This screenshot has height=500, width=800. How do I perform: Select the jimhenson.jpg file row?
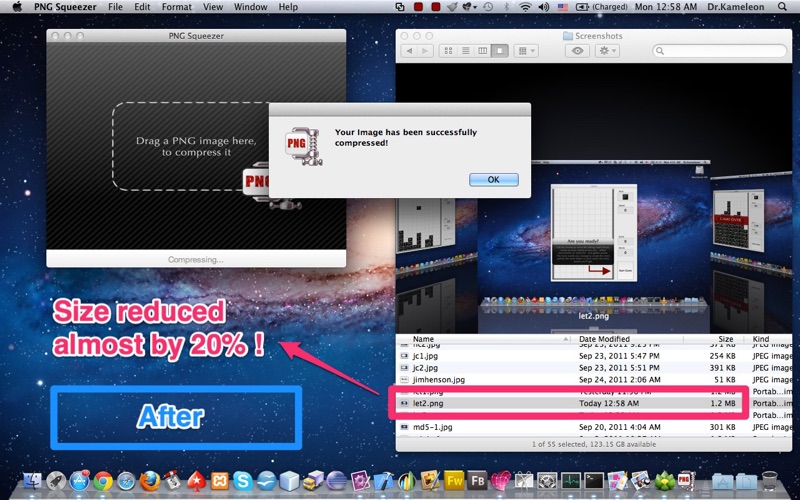[594, 379]
